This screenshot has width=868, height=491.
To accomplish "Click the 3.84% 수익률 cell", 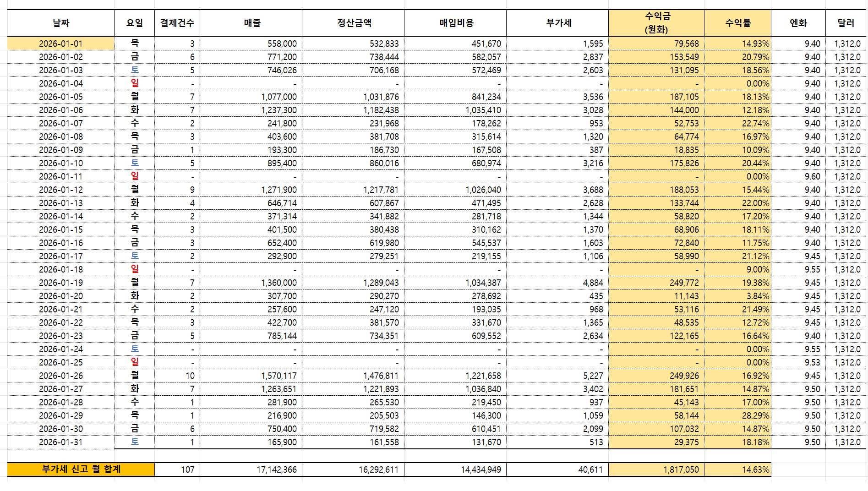I will coord(737,296).
